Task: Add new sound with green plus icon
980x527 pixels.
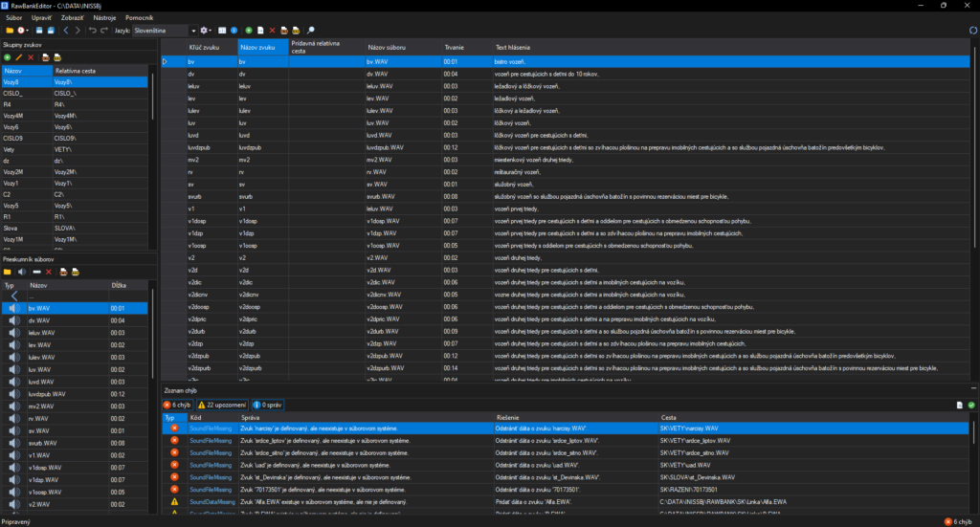Action: coord(249,30)
